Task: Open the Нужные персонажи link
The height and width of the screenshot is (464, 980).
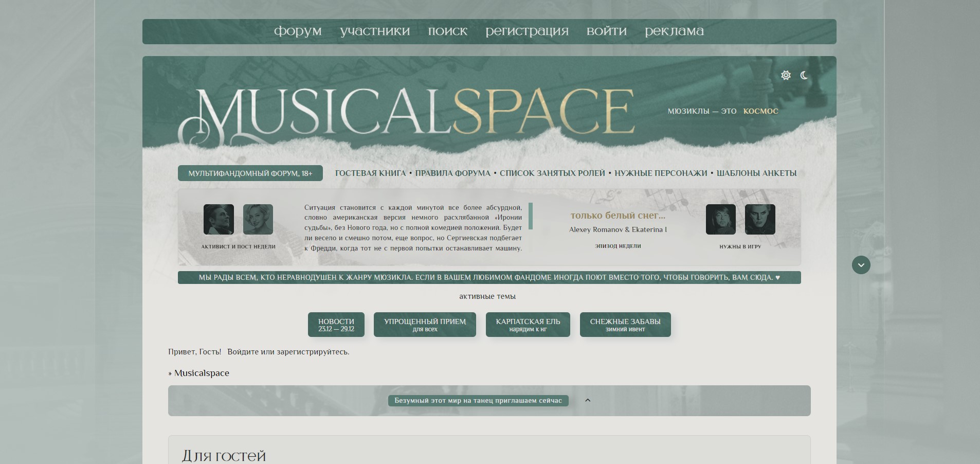Action: click(x=661, y=173)
